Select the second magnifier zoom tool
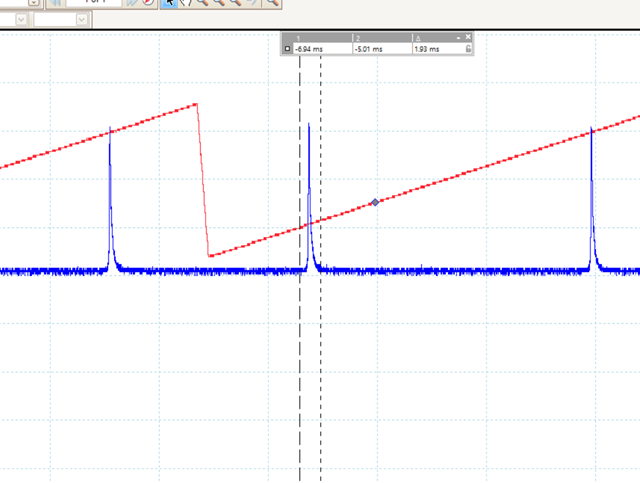The height and width of the screenshot is (483, 640). click(x=219, y=2)
